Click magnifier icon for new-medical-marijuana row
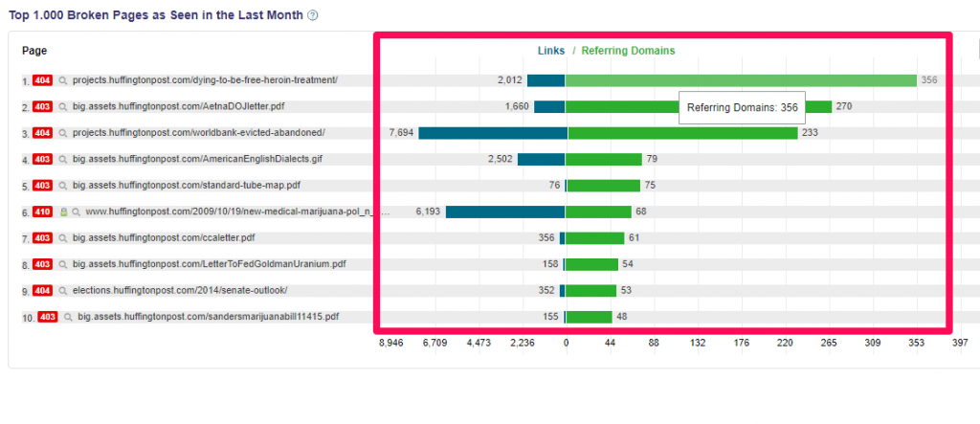Image resolution: width=980 pixels, height=424 pixels. (76, 212)
